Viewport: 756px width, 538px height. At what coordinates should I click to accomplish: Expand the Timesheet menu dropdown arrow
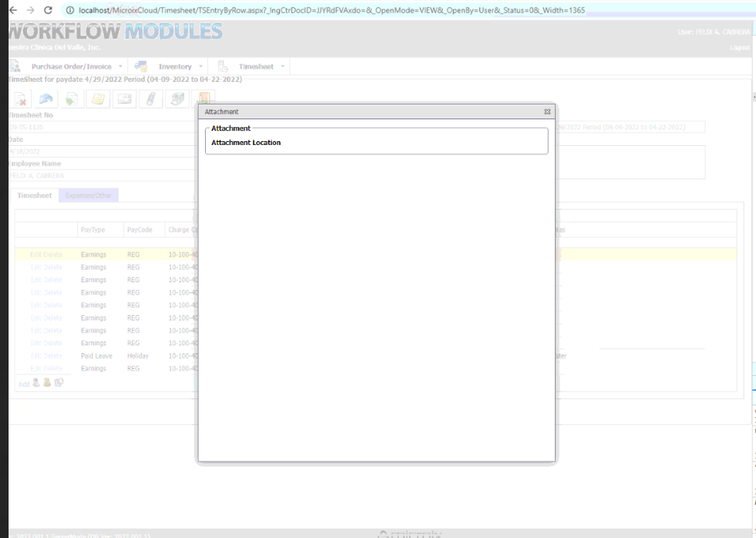[x=282, y=67]
